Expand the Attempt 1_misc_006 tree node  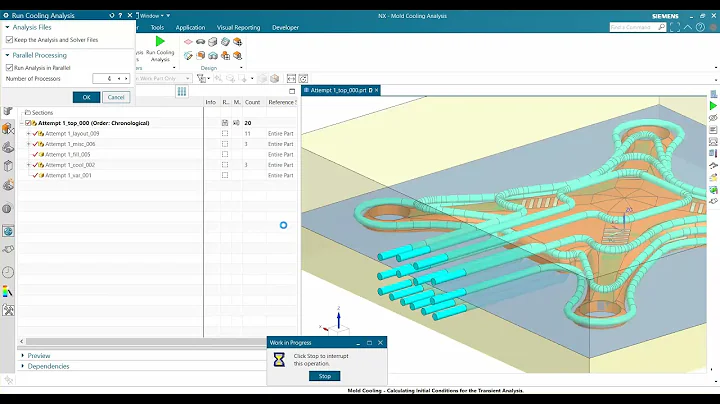pyautogui.click(x=28, y=144)
